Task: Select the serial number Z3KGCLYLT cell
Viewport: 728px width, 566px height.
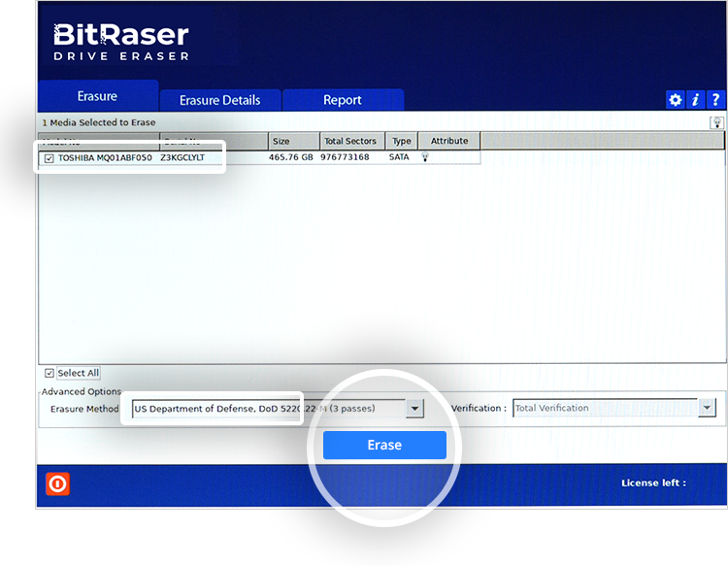Action: [182, 158]
